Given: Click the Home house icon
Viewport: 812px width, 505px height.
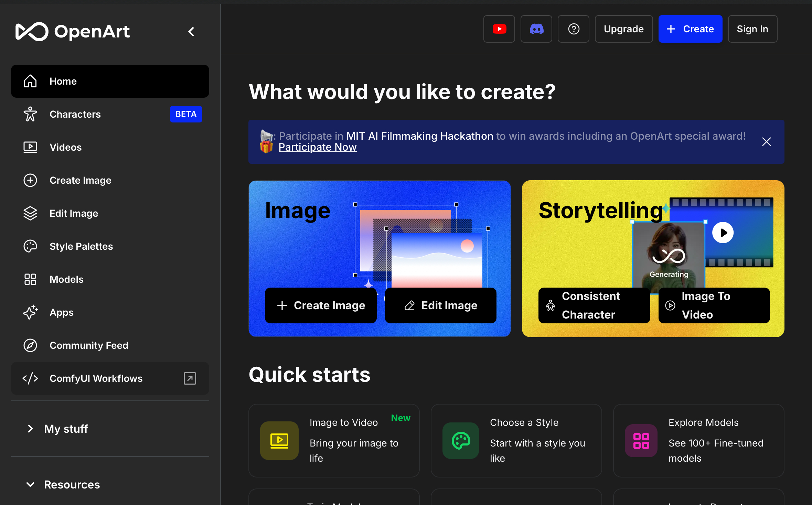Looking at the screenshot, I should point(30,81).
